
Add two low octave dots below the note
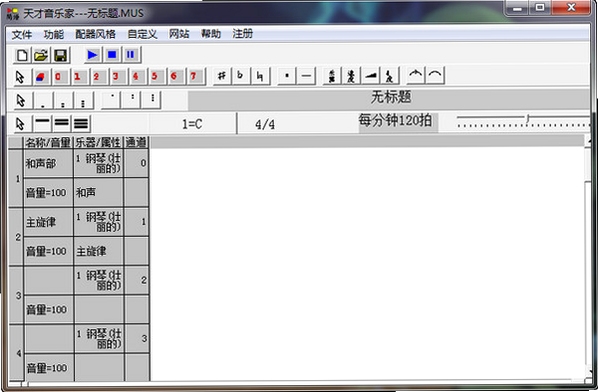point(63,101)
